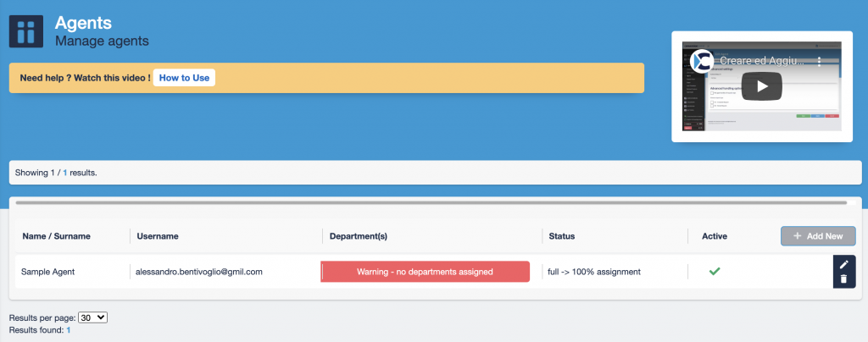Screen dimensions: 868x342
Task: Click the horizontal scrollbar above the table
Action: [431, 203]
